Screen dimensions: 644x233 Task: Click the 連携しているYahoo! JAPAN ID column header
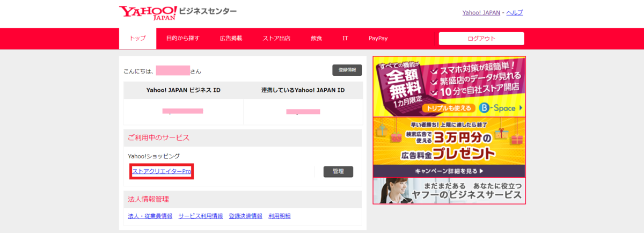303,90
